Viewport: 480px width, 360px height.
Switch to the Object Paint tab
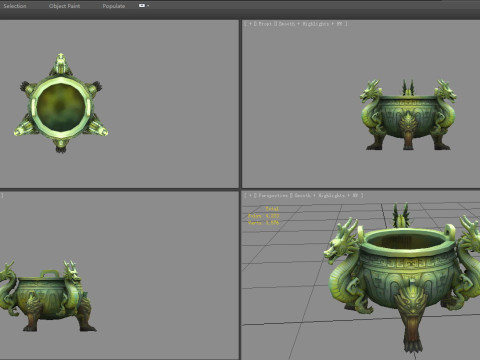click(x=64, y=6)
